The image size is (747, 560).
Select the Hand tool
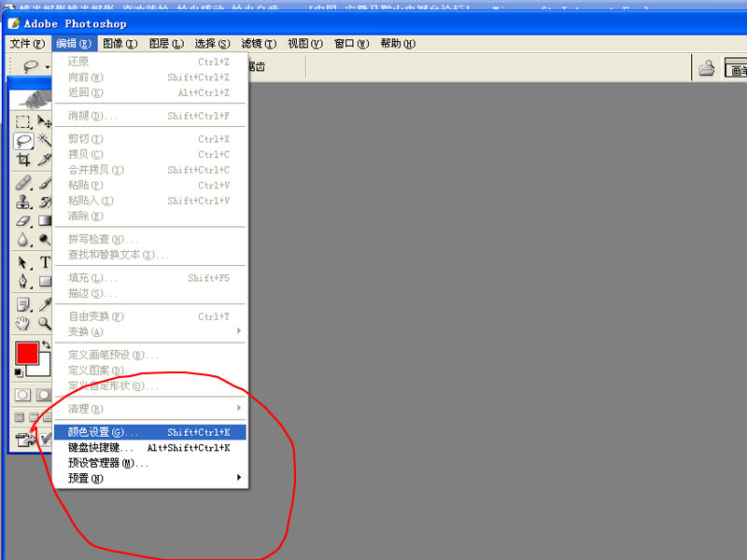tap(23, 323)
